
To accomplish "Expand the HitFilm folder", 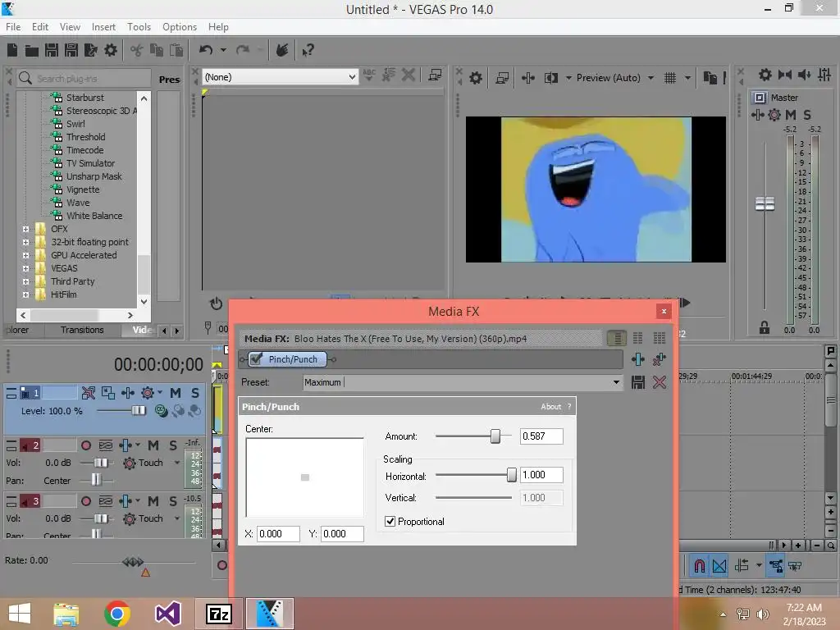I will pyautogui.click(x=25, y=294).
